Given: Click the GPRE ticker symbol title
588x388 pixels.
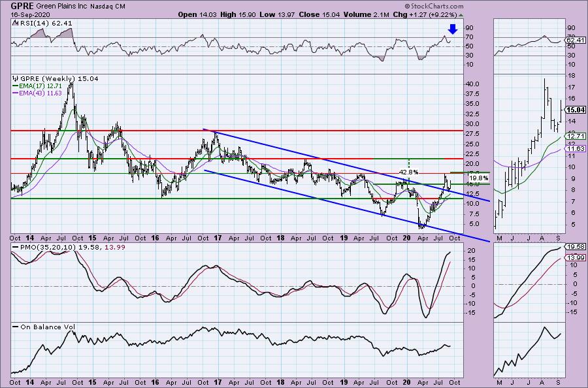Looking at the screenshot, I should tap(22, 6).
